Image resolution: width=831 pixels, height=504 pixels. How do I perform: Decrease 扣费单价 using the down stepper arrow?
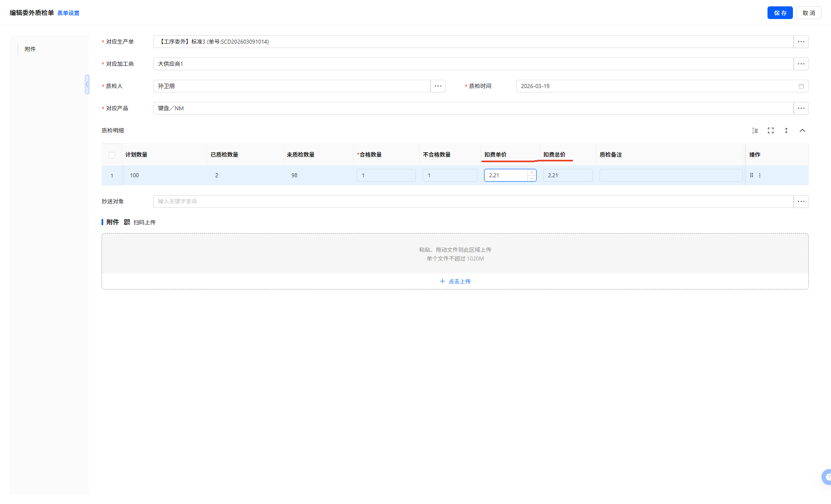(532, 178)
